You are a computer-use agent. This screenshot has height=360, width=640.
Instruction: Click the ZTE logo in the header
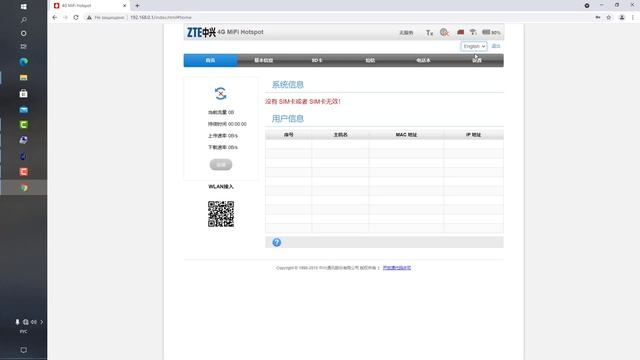(x=201, y=32)
